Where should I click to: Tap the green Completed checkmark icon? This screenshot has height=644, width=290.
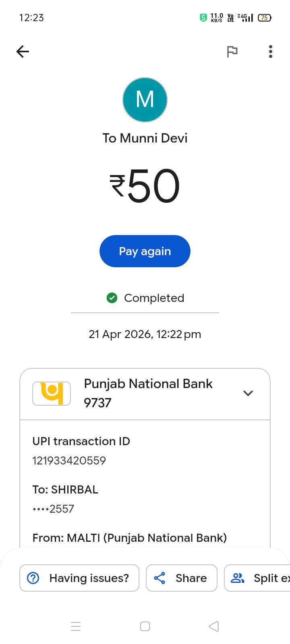[112, 298]
